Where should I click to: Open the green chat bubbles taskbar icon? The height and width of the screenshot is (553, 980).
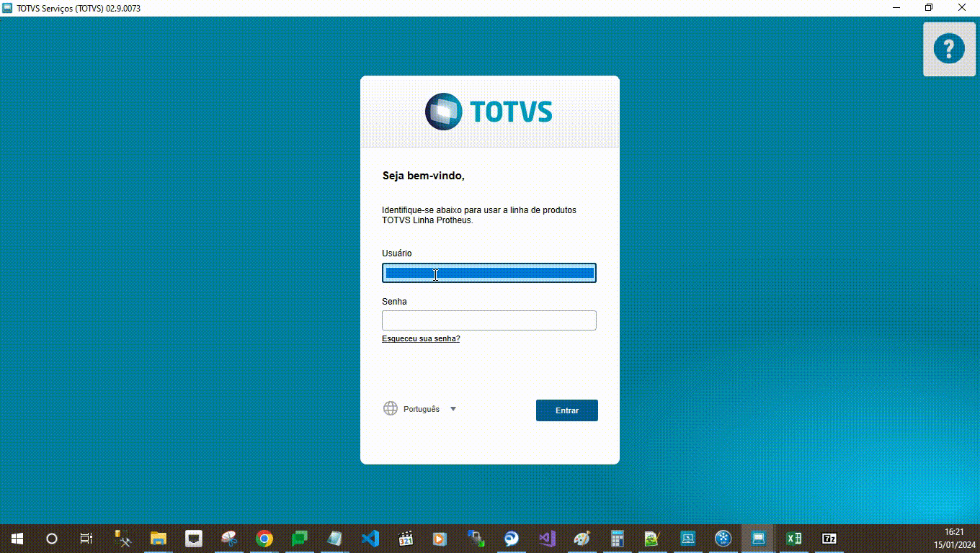pyautogui.click(x=300, y=539)
